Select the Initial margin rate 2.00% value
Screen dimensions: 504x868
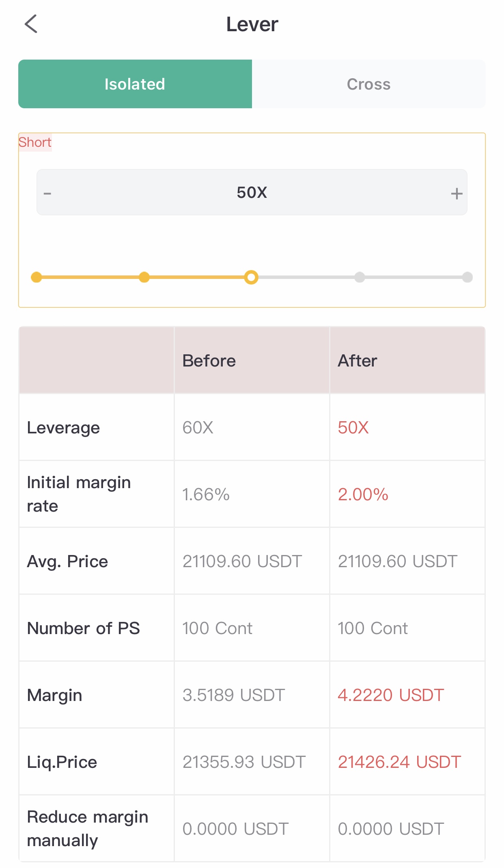point(362,494)
